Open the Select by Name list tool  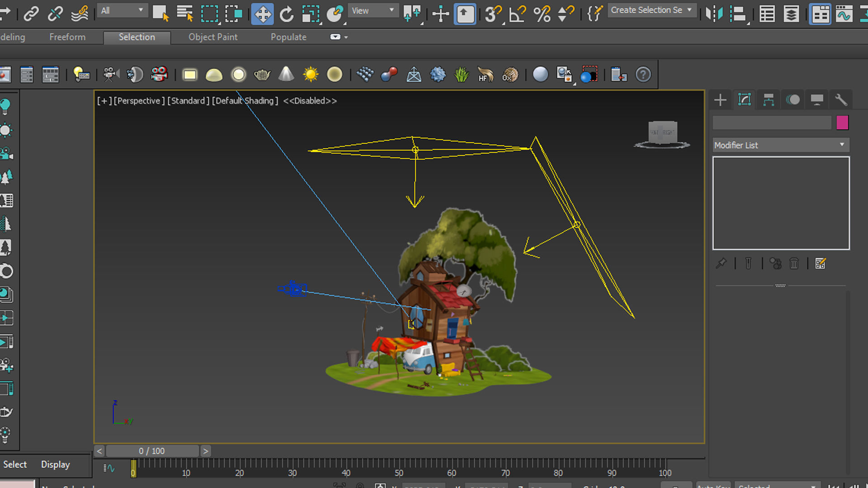185,14
